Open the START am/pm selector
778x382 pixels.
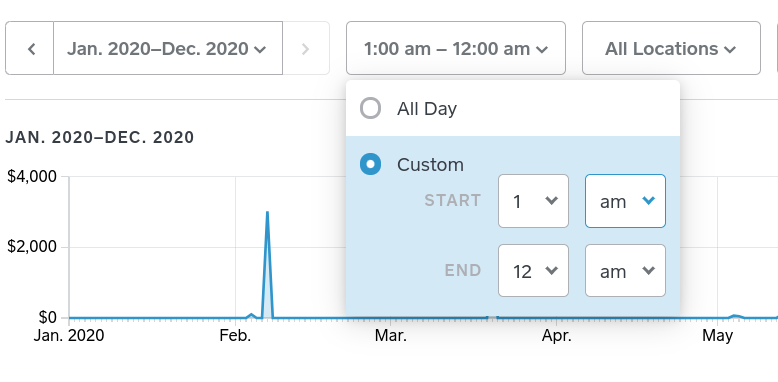625,201
